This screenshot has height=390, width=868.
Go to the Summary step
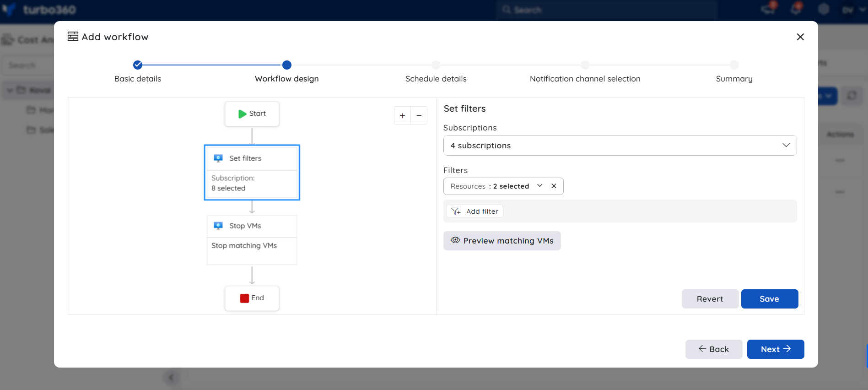click(734, 79)
